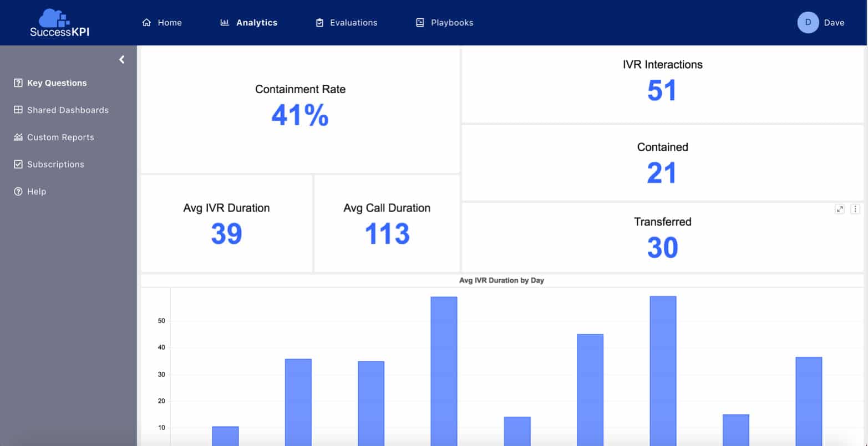
Task: Click the Analytics bar chart icon
Action: click(x=225, y=23)
